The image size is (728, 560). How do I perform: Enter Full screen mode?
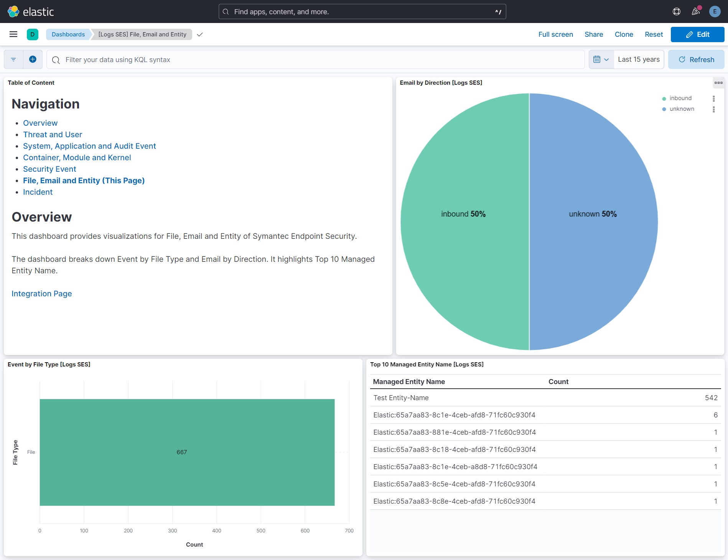click(x=555, y=34)
